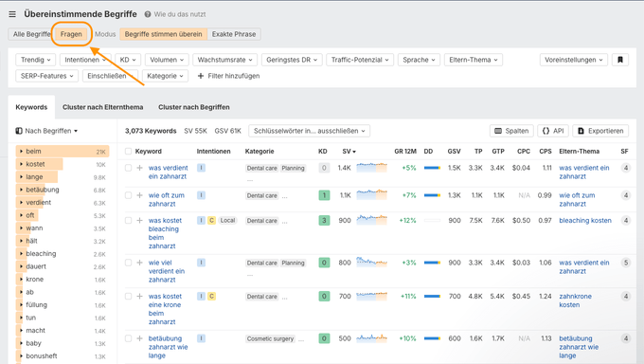The width and height of the screenshot is (644, 364).
Task: Switch to 'Cluster nach Elternthema' tab
Action: coord(102,107)
